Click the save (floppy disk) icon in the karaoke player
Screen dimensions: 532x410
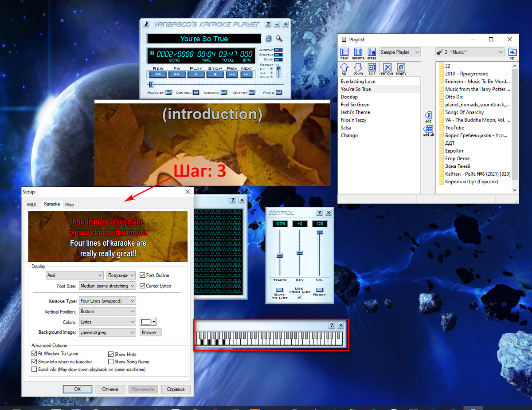269,39
